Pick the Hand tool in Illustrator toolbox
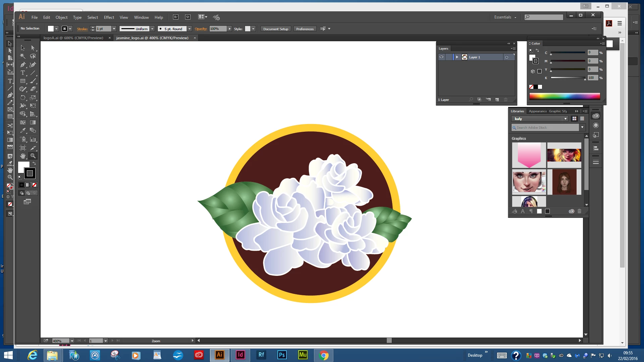This screenshot has height=362, width=644. 22,156
